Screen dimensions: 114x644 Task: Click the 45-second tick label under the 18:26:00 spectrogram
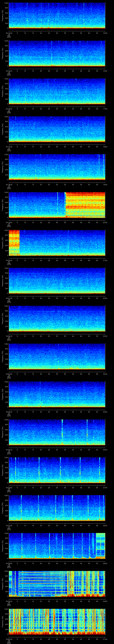[81, 487]
